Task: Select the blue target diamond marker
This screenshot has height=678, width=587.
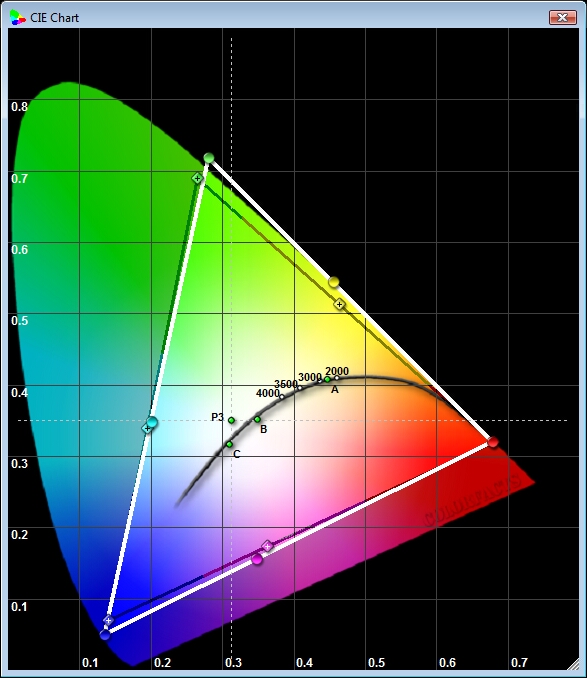Action: (108, 620)
